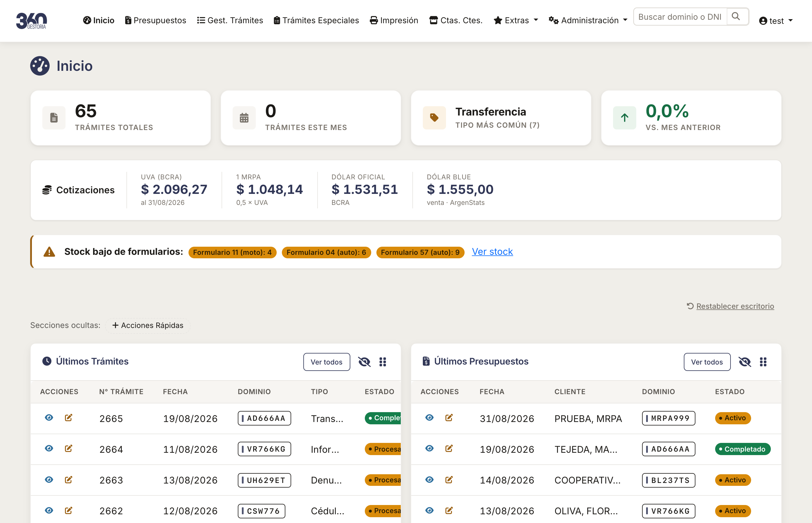Click the 360 Gestoria logo
The width and height of the screenshot is (812, 523).
click(x=32, y=20)
